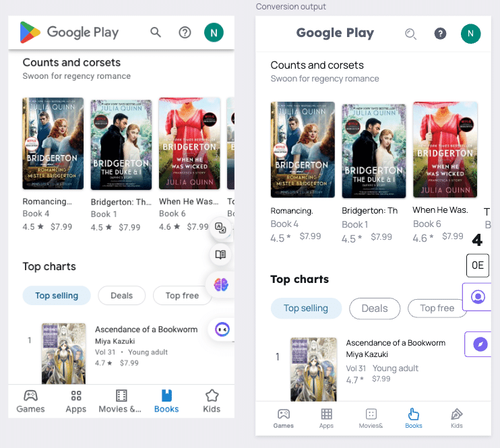The image size is (500, 448).
Task: Click 'Counts and corsets' heading in left screen
Action: tap(71, 63)
